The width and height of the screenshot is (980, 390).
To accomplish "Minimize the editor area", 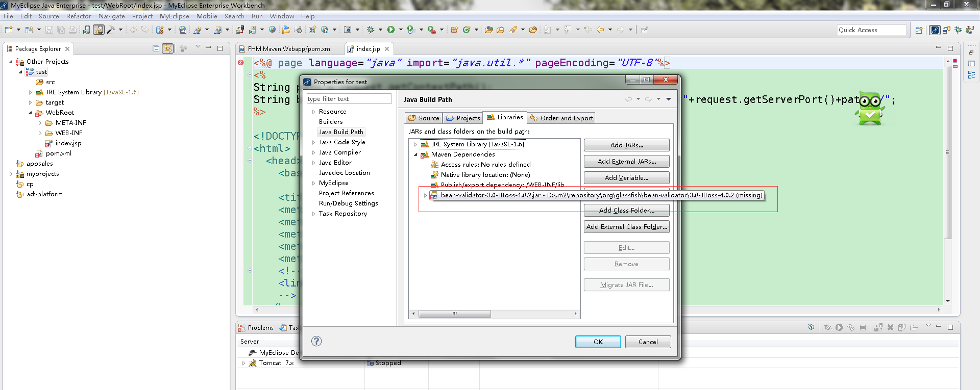I will (938, 48).
